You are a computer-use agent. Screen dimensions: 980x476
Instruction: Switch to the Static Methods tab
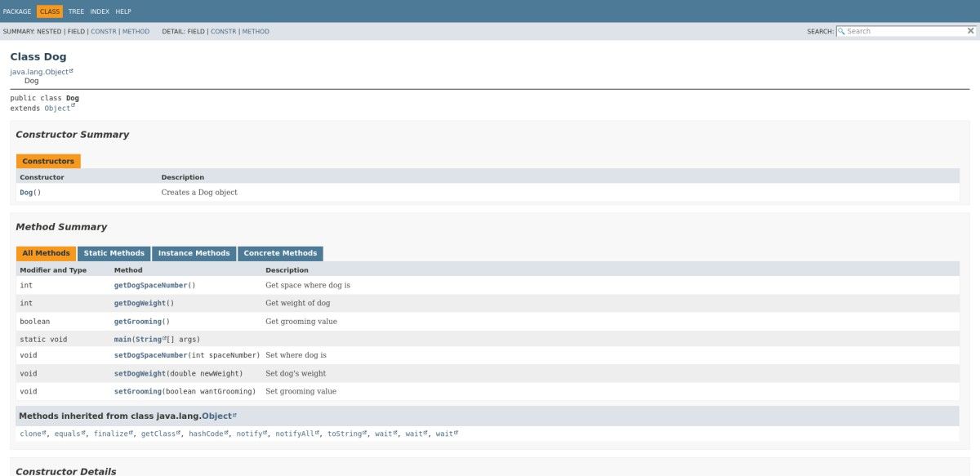[x=114, y=253]
